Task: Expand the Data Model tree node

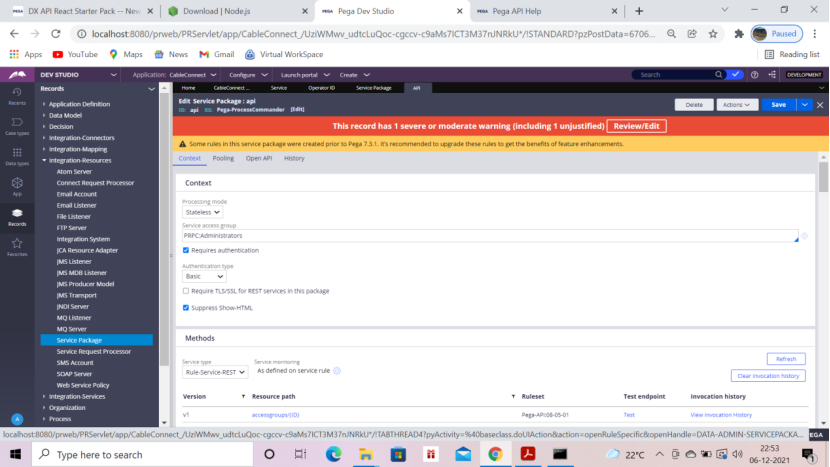Action: point(44,115)
